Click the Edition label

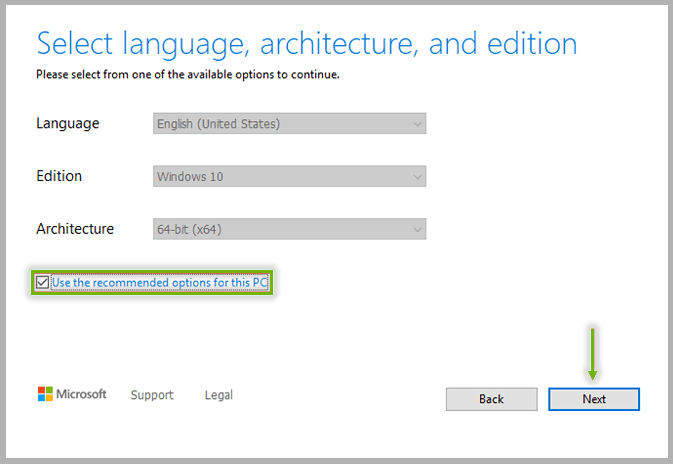click(59, 176)
